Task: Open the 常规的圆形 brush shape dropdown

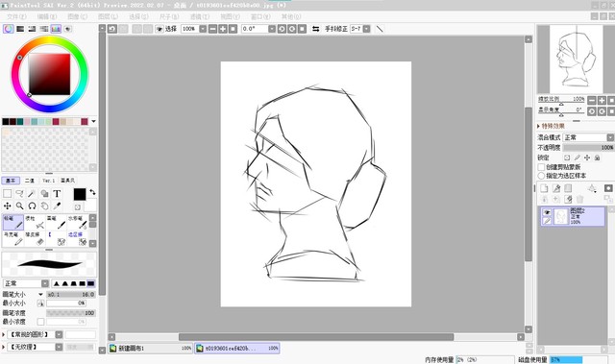Action: 59,334
